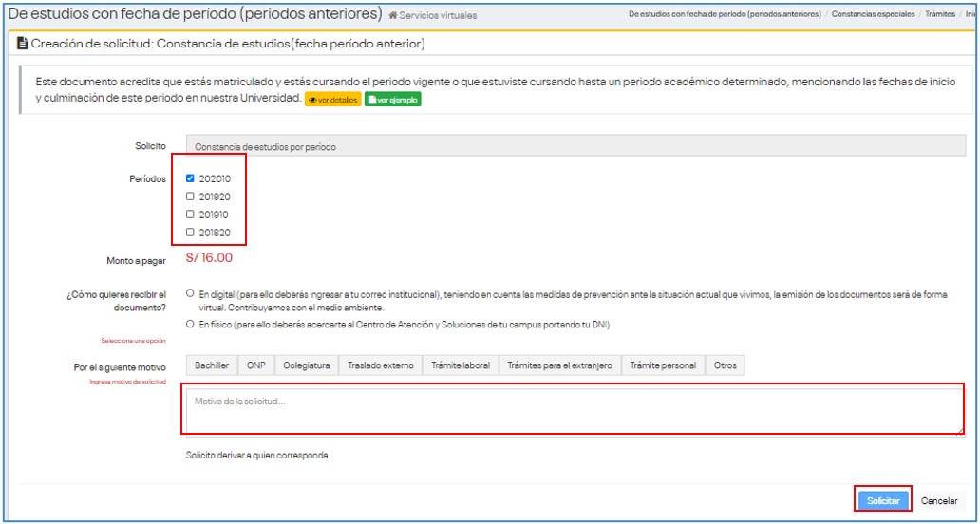
Task: Uncheck the 202010 period checkbox
Action: 191,178
